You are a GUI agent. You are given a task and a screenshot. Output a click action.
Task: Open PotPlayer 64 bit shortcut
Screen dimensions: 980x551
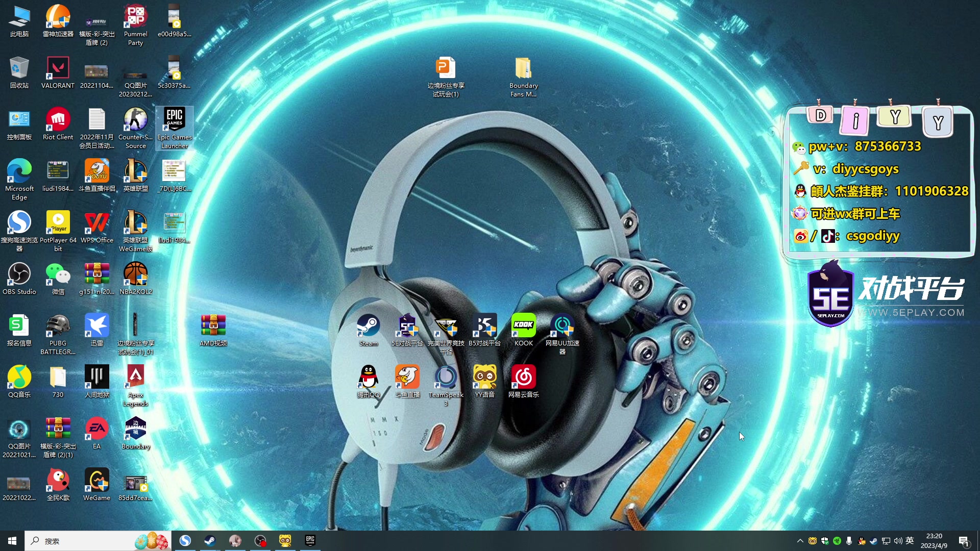coord(58,231)
